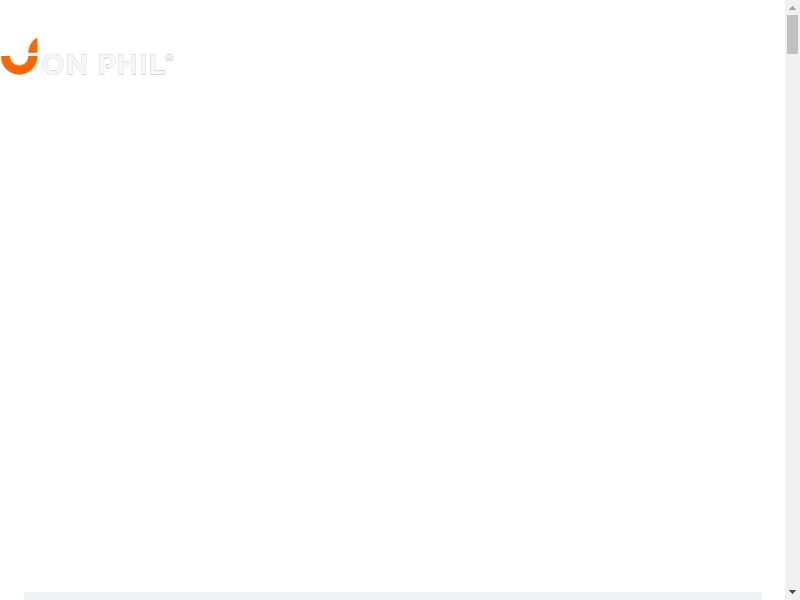Open the Jon Phil logo homepage link
This screenshot has height=600, width=800.
(87, 57)
